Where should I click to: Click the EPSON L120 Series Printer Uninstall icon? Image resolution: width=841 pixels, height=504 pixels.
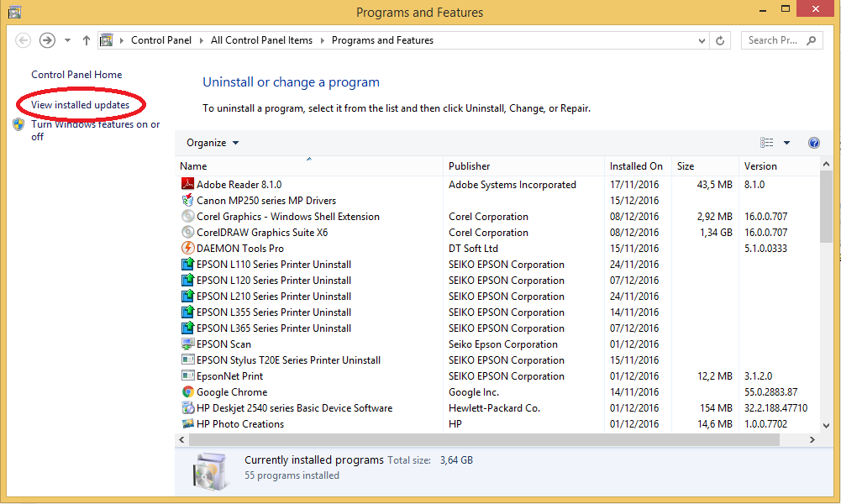coord(187,280)
